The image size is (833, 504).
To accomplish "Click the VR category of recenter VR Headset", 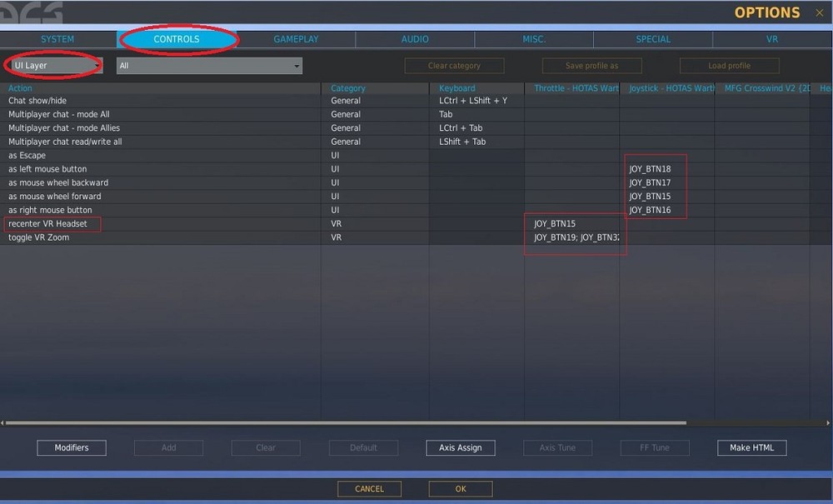I will point(375,223).
